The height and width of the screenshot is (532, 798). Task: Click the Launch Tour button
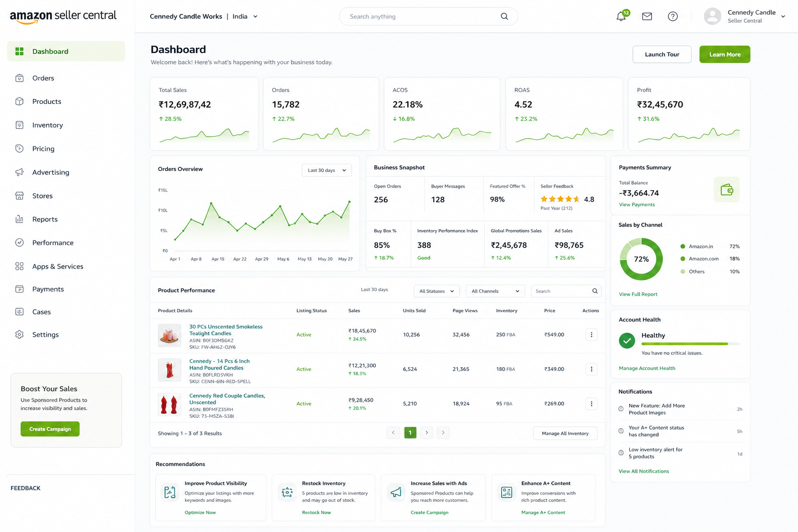point(662,55)
